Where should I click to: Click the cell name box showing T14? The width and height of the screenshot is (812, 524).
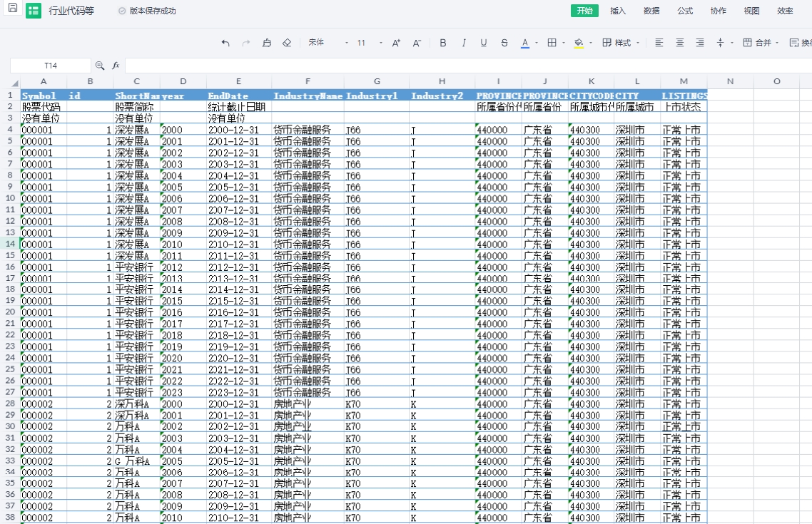click(x=51, y=66)
